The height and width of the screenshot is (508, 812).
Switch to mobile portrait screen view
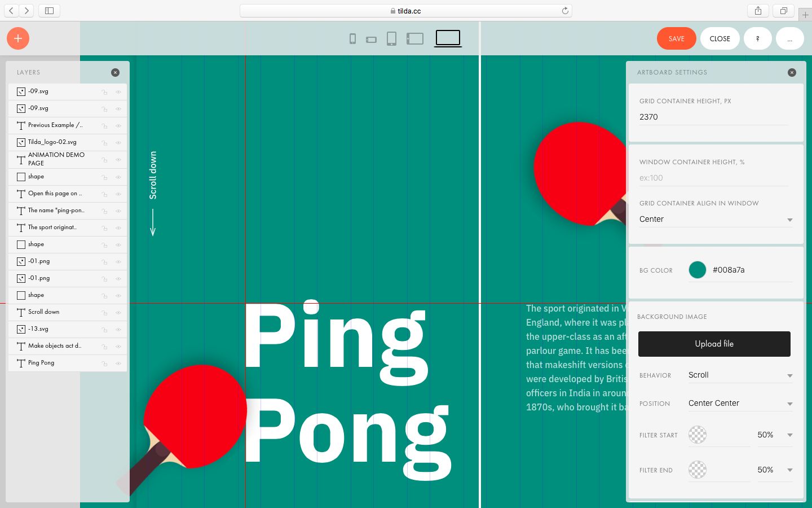click(352, 39)
